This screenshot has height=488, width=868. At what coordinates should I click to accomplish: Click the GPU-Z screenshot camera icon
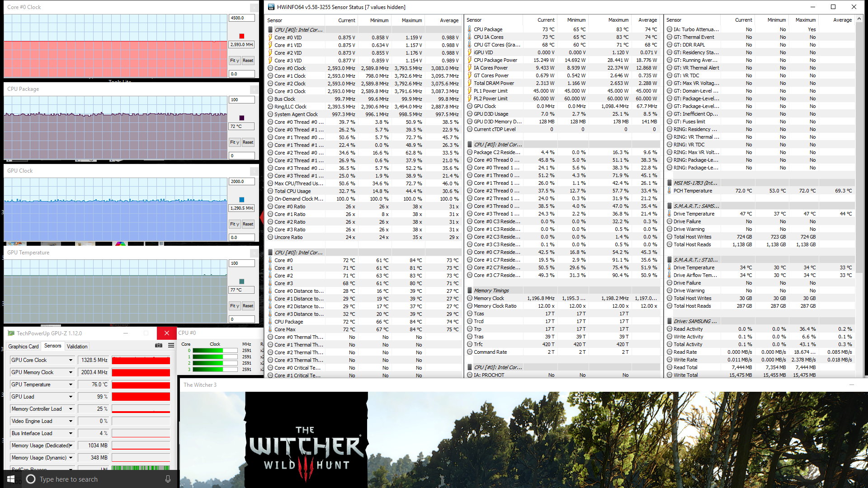[x=159, y=345]
